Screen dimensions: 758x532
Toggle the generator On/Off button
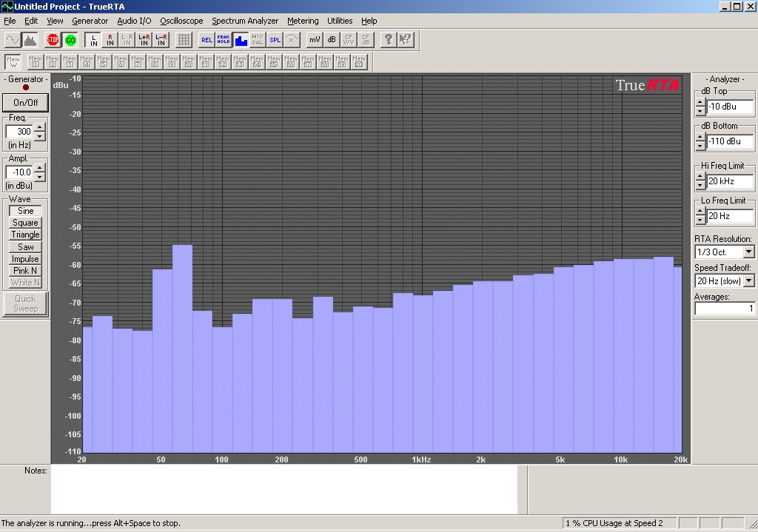point(25,103)
